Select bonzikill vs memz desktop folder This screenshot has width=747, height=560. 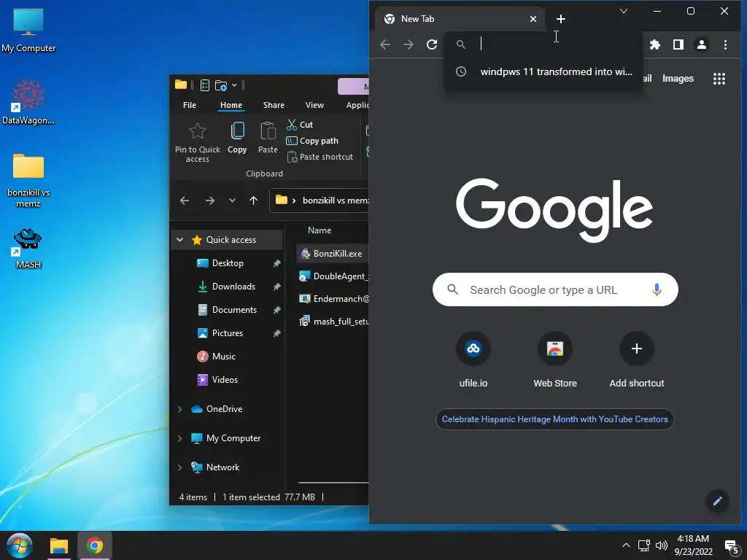click(28, 180)
